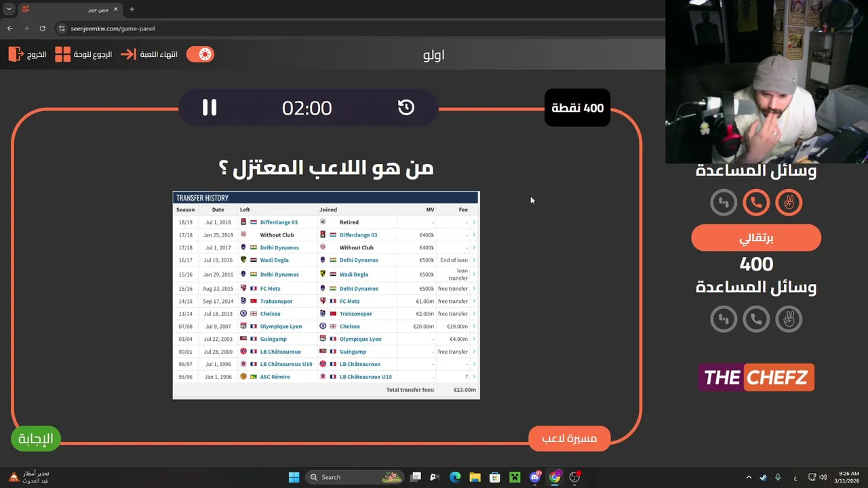The height and width of the screenshot is (488, 868).
Task: Click the الخروج exit door icon
Action: point(16,54)
